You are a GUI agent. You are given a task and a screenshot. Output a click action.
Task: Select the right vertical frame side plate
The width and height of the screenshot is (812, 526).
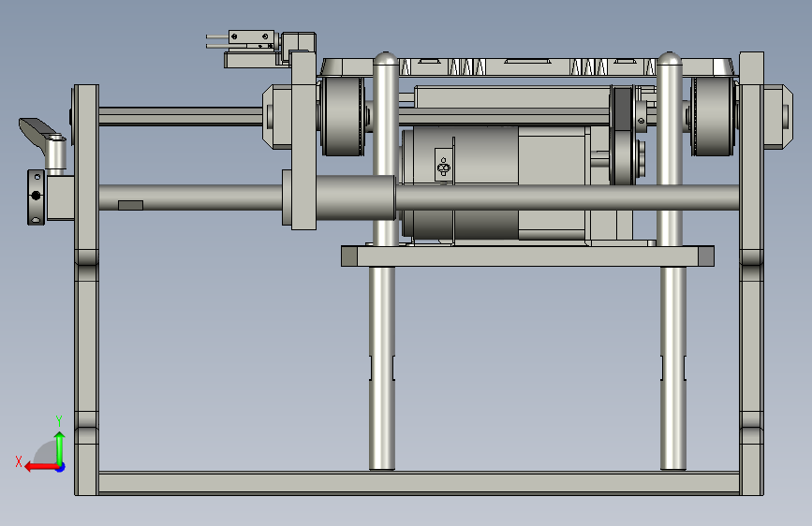(751, 274)
